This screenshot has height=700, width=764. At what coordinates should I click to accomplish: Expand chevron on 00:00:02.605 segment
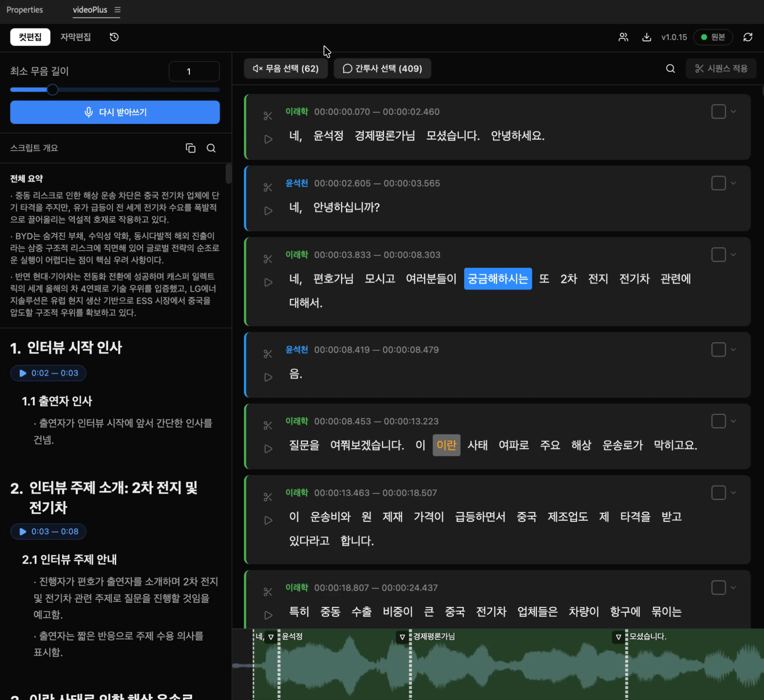coord(733,183)
